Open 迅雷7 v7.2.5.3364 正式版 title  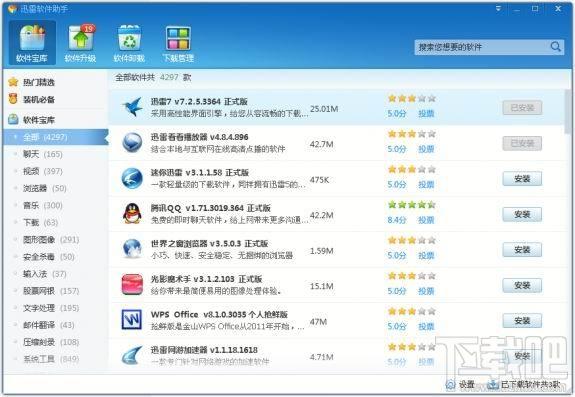pyautogui.click(x=199, y=102)
